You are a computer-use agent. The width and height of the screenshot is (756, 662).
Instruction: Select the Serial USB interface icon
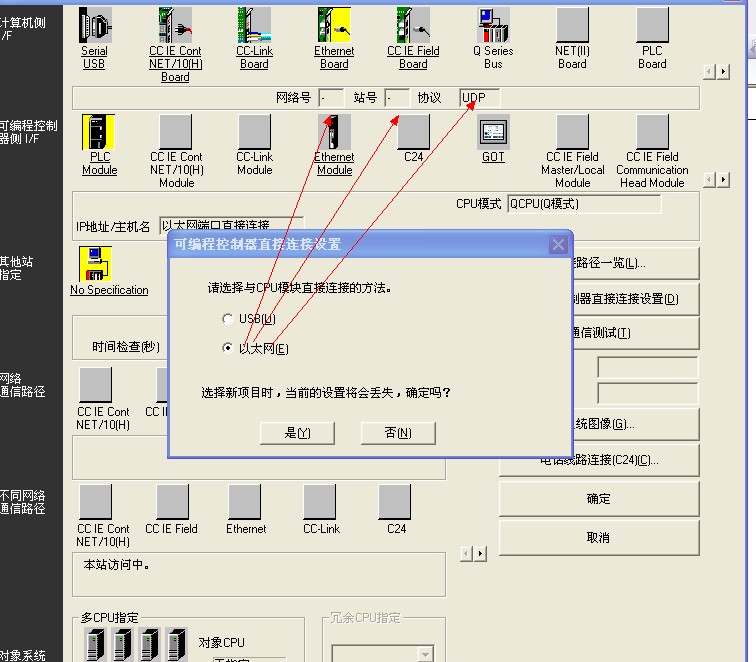pos(94,26)
